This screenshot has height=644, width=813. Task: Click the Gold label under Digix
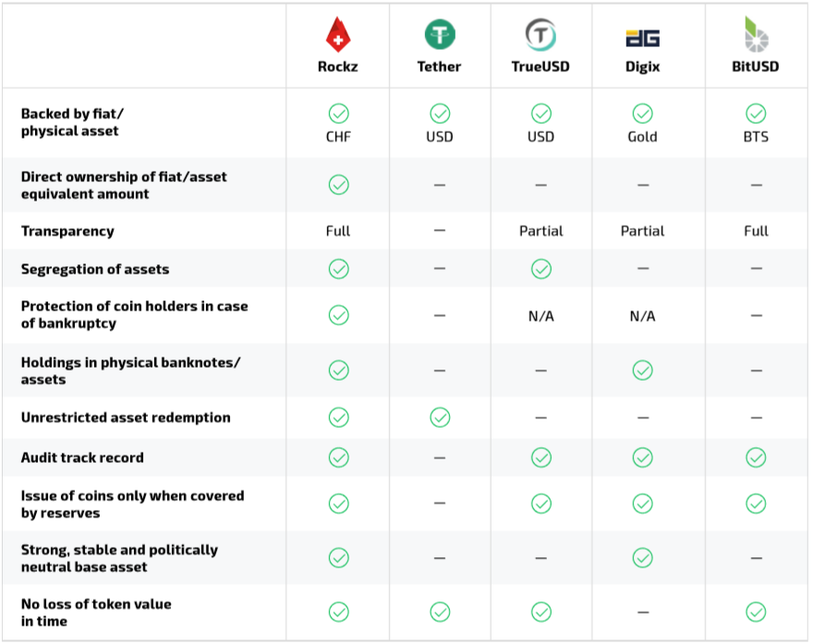pyautogui.click(x=642, y=137)
